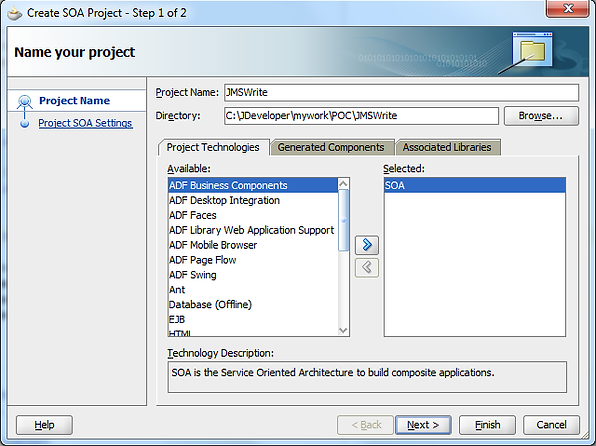This screenshot has height=446, width=596.
Task: Click the add-technology right arrow button
Action: [367, 245]
